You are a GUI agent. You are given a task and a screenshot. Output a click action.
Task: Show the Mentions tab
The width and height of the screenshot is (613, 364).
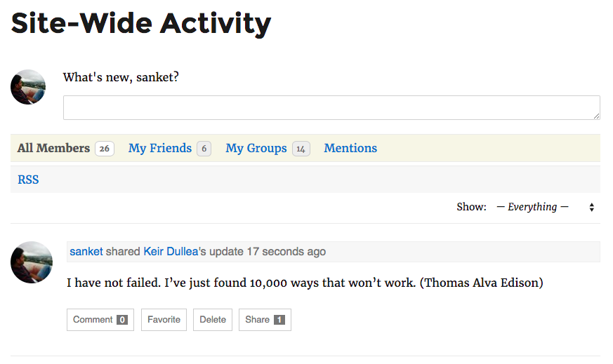point(350,148)
